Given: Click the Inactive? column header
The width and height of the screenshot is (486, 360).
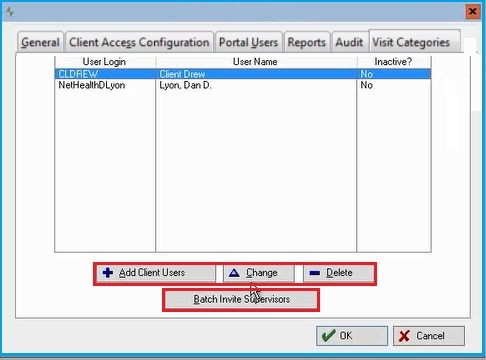Looking at the screenshot, I should coord(394,62).
